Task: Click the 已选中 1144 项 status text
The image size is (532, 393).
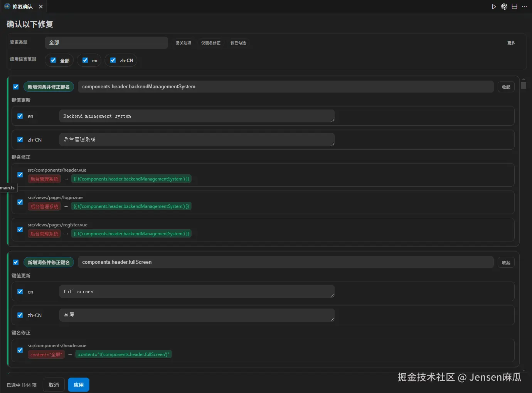Action: tap(22, 385)
